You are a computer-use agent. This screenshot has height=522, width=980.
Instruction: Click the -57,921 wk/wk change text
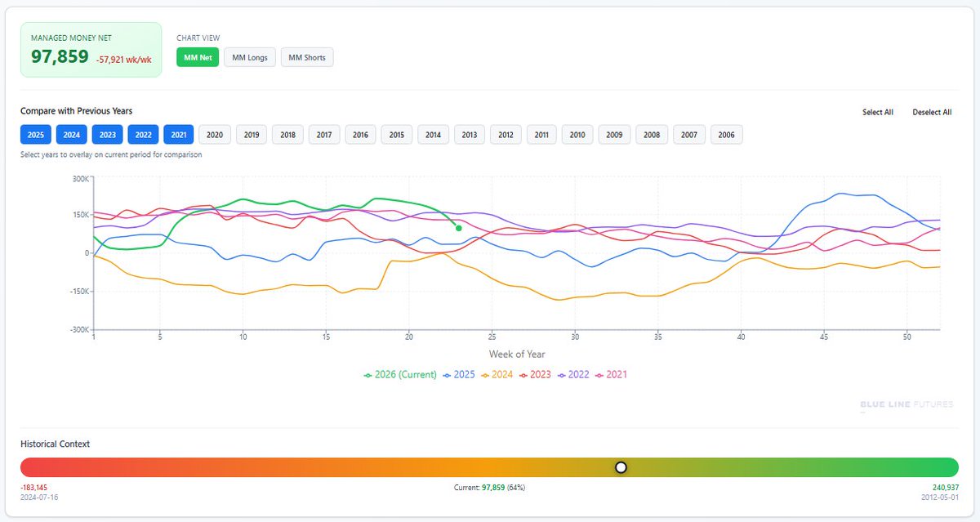point(123,60)
